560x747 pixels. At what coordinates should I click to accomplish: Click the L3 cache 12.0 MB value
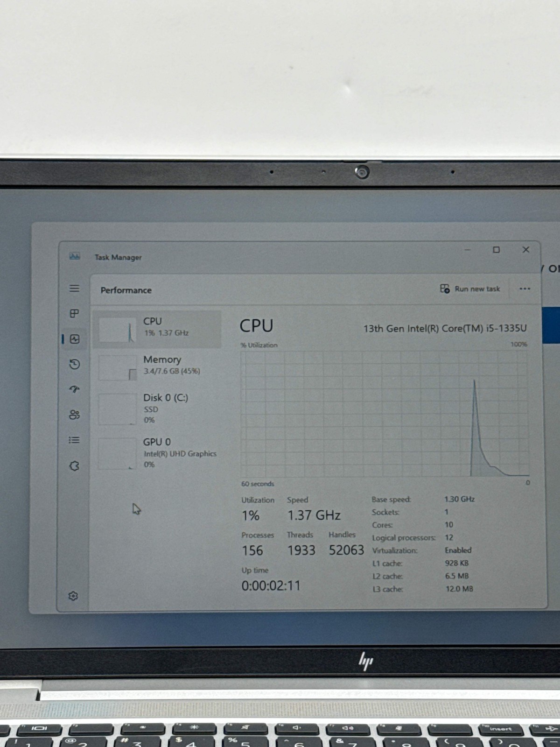click(459, 589)
